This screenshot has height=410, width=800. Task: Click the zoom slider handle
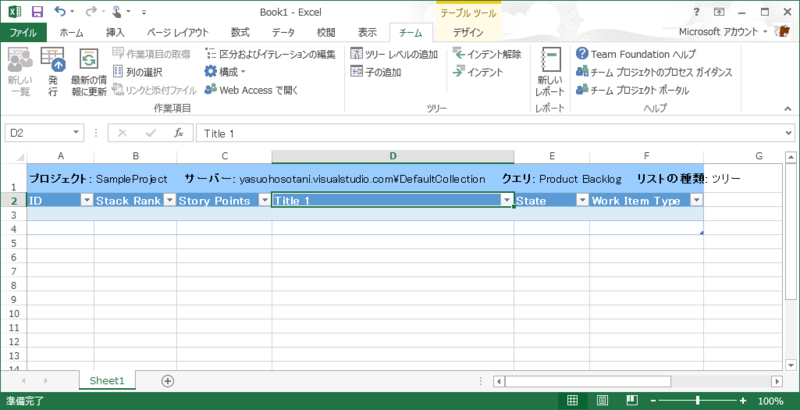pos(697,400)
